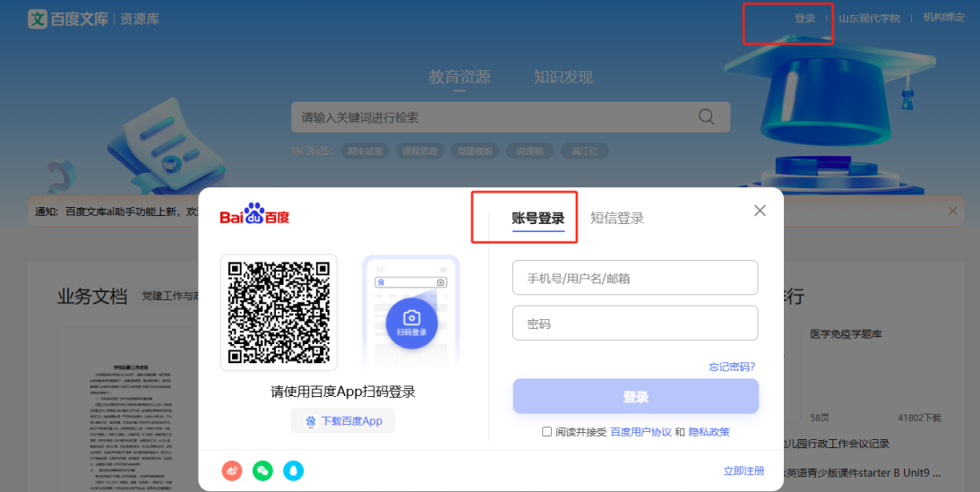The image size is (980, 492).
Task: Click the 业务文档 heading
Action: click(92, 297)
